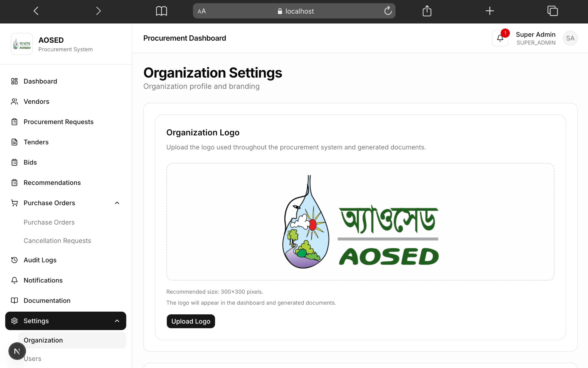Collapse the Purchase Orders submenu chevron
The image size is (588, 368).
click(117, 203)
